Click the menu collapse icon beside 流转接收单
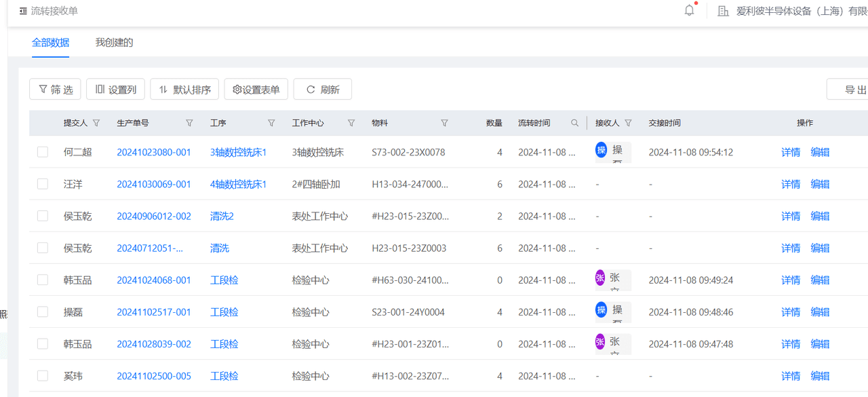 (x=23, y=11)
